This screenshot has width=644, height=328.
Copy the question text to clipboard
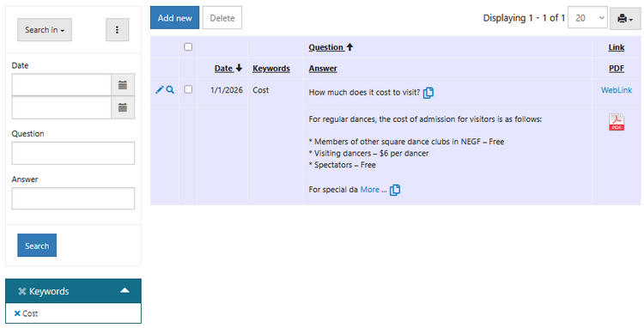point(428,93)
